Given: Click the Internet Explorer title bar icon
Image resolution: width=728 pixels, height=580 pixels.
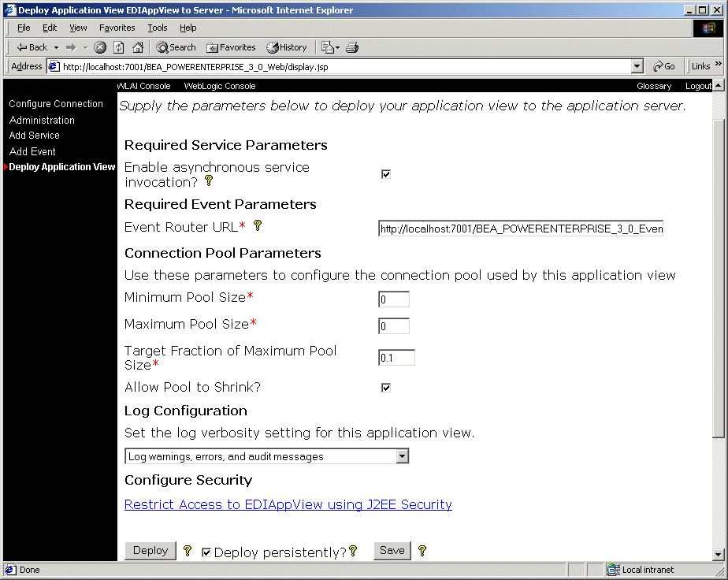Looking at the screenshot, I should [x=10, y=9].
